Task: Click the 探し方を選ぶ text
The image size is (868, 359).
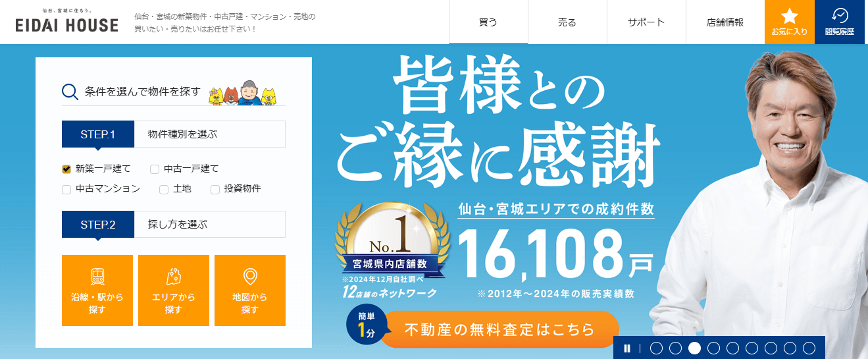Action: (178, 225)
